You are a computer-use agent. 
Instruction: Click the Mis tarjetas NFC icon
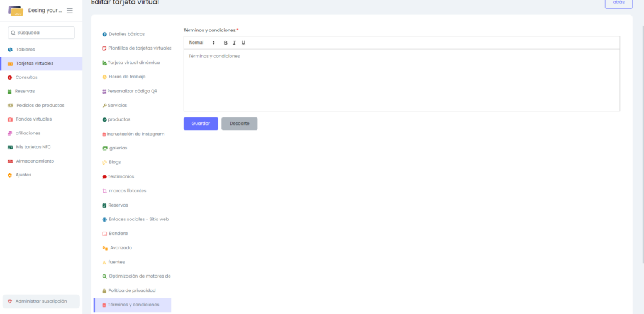[x=10, y=147]
